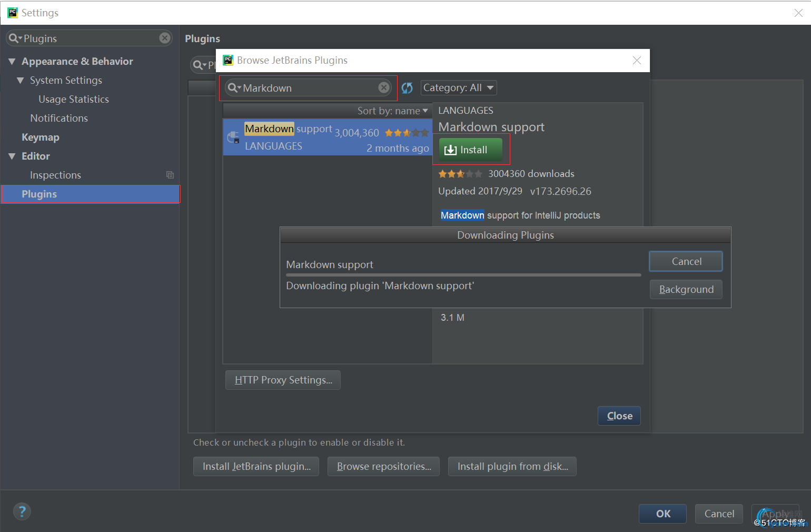Viewport: 811px width, 532px height.
Task: Click the Markdown support plugin icon in list
Action: click(233, 137)
